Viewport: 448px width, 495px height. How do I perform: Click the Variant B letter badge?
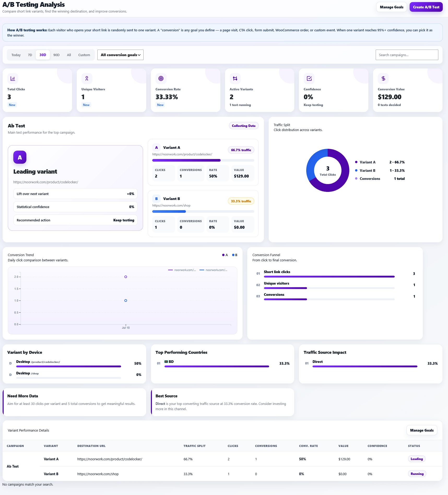[x=156, y=199]
